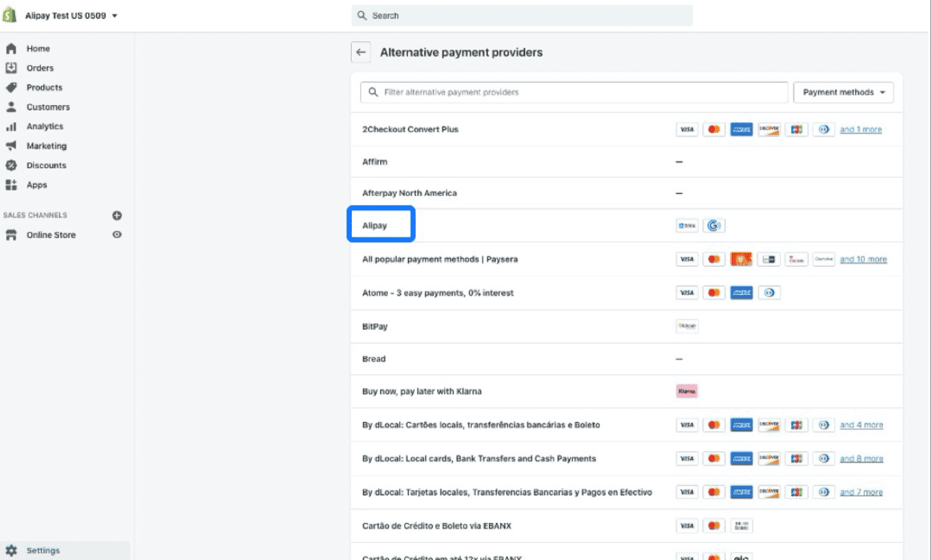Click the second blue icon in Alipay row

coord(714,226)
